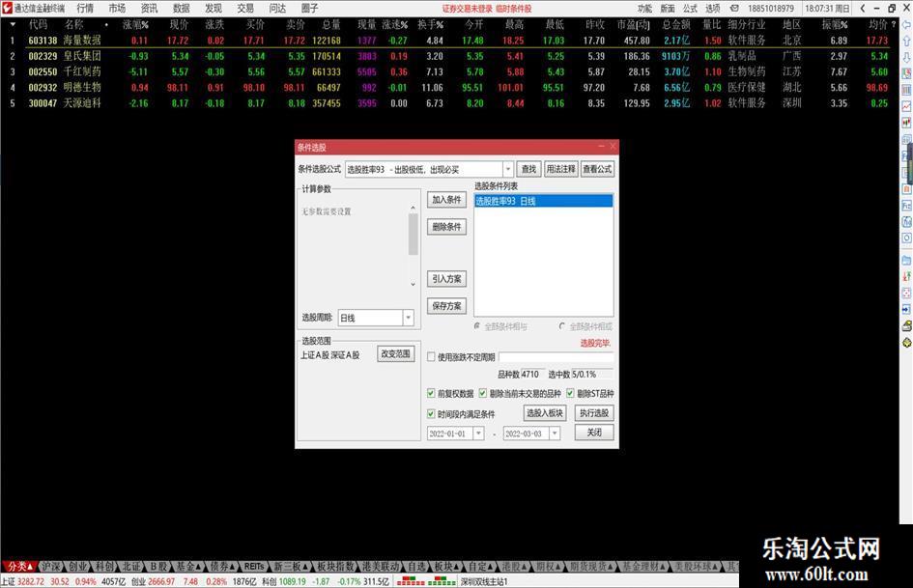Click the 涨跌不定周期 input field
This screenshot has width=913, height=588.
556,357
